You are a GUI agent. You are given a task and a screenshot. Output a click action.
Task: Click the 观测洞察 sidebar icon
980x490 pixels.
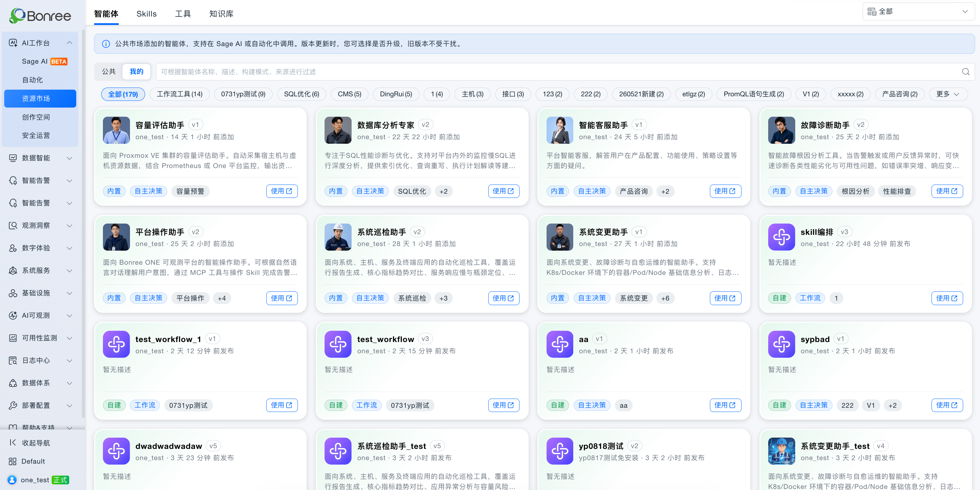[13, 225]
